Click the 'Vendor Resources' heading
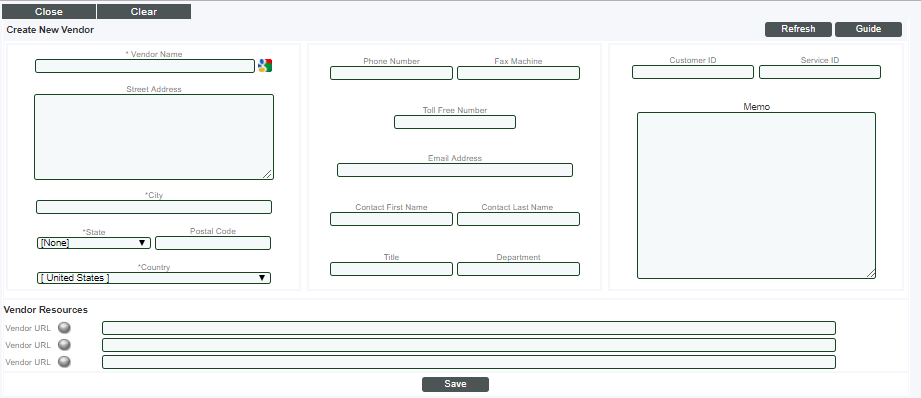The height and width of the screenshot is (398, 921). (x=46, y=309)
